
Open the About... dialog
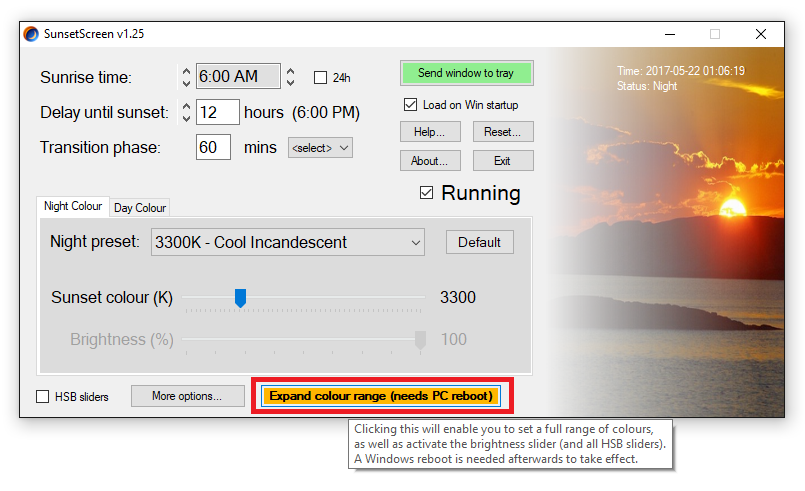430,161
